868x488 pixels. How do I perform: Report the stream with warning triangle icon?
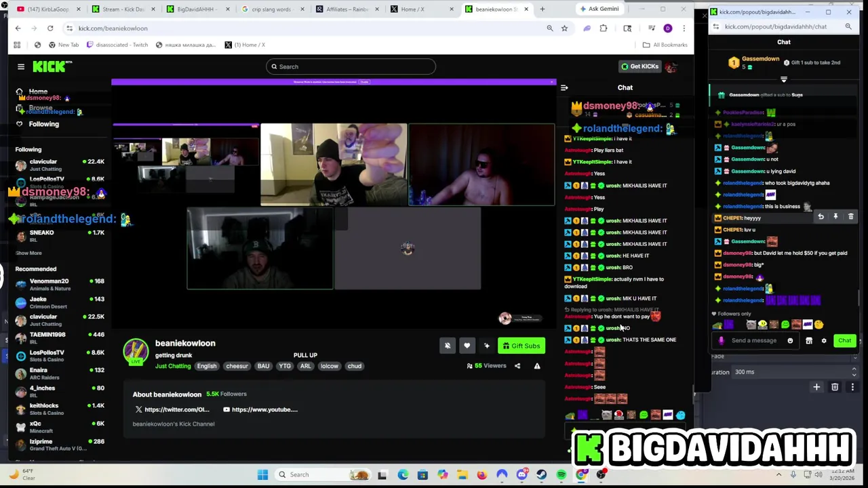[537, 366]
